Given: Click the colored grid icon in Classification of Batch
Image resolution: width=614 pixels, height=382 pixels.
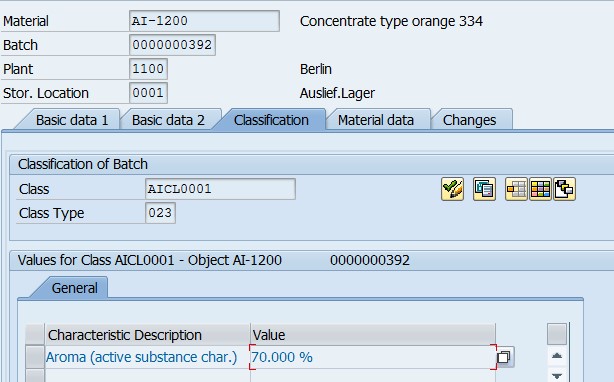Looking at the screenshot, I should 540,189.
